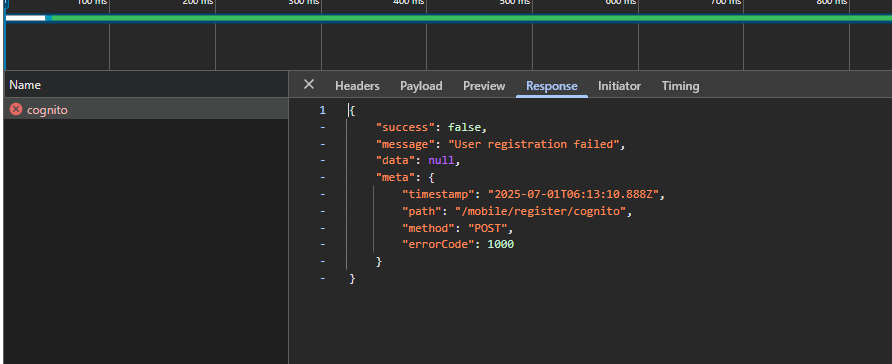This screenshot has height=364, width=892.
Task: Click line number 1 in response gutter
Action: click(x=323, y=110)
